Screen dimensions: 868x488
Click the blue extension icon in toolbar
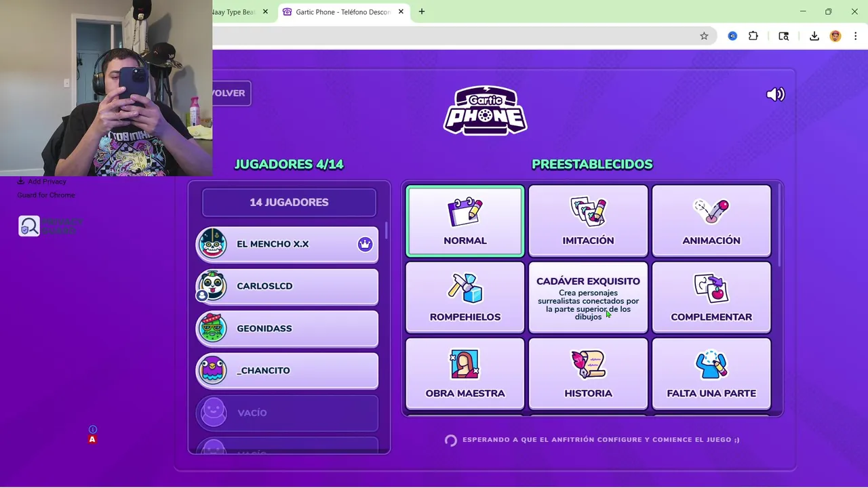coord(732,36)
